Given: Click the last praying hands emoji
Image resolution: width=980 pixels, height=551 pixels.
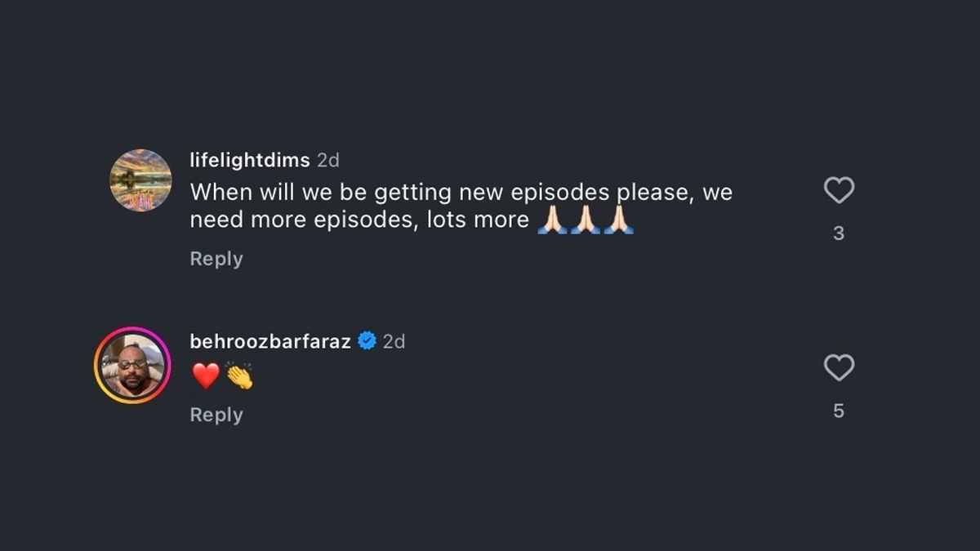Looking at the screenshot, I should point(619,220).
